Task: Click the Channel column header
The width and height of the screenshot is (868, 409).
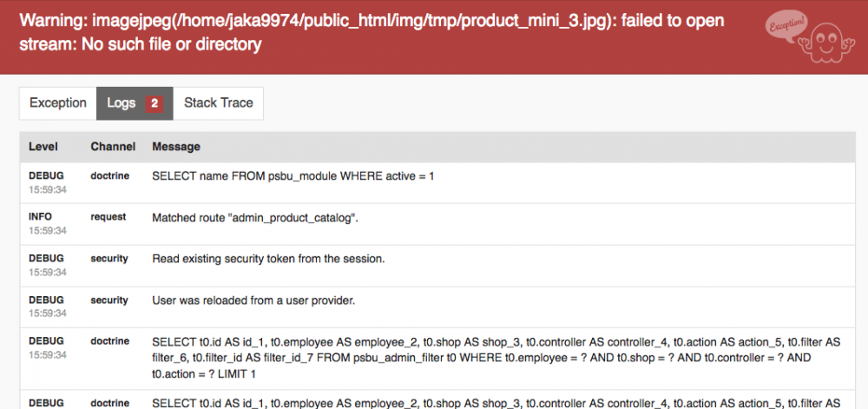Action: 113,147
